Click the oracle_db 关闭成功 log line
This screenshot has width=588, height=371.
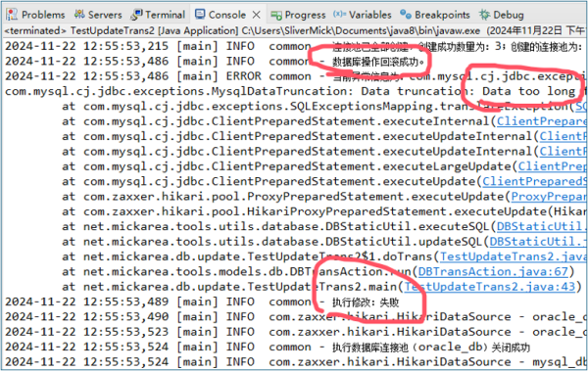pos(268,347)
